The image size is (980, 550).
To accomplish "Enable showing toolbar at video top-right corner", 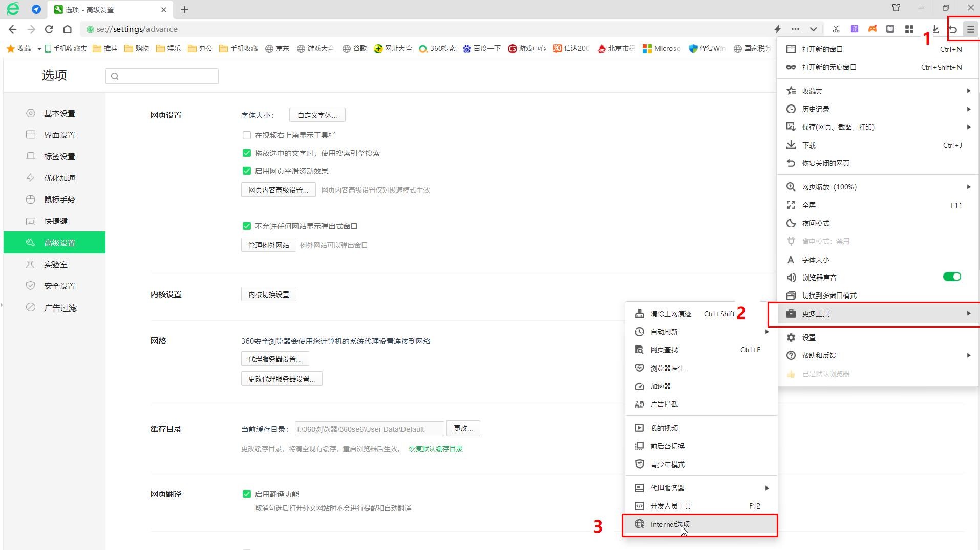I will 247,135.
